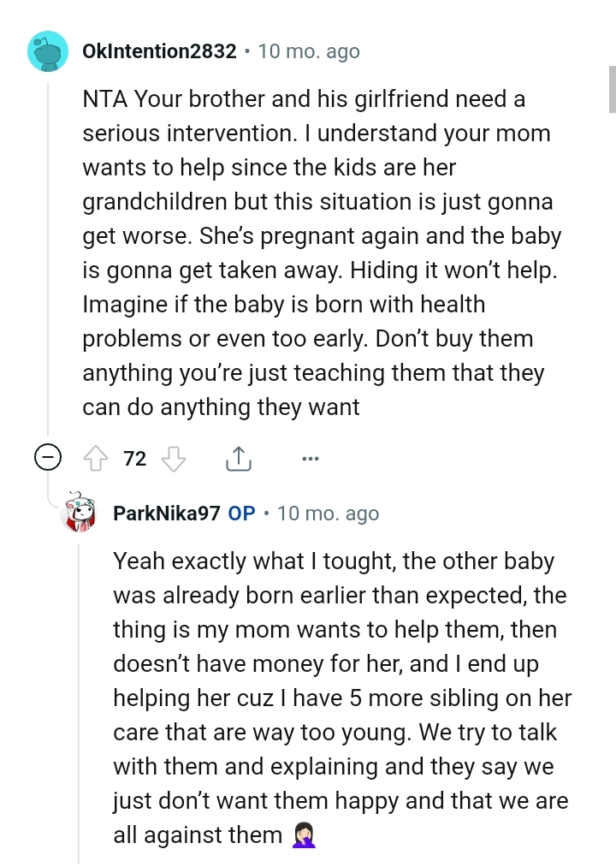The image size is (616, 867).
Task: Downvote OkIntention2832's comment
Action: [174, 459]
